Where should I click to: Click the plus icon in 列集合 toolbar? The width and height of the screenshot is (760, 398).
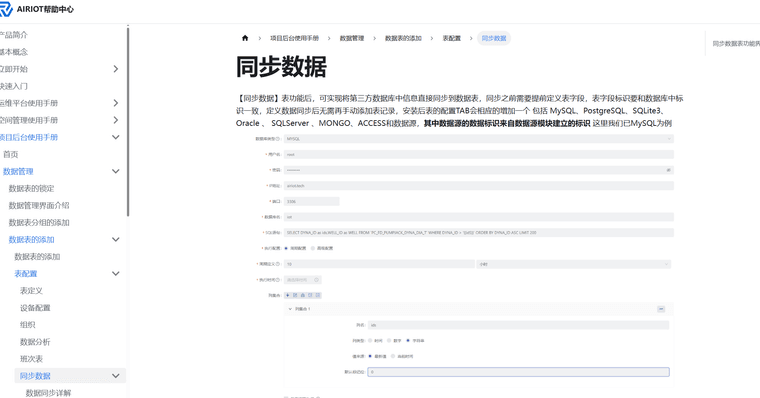click(287, 295)
